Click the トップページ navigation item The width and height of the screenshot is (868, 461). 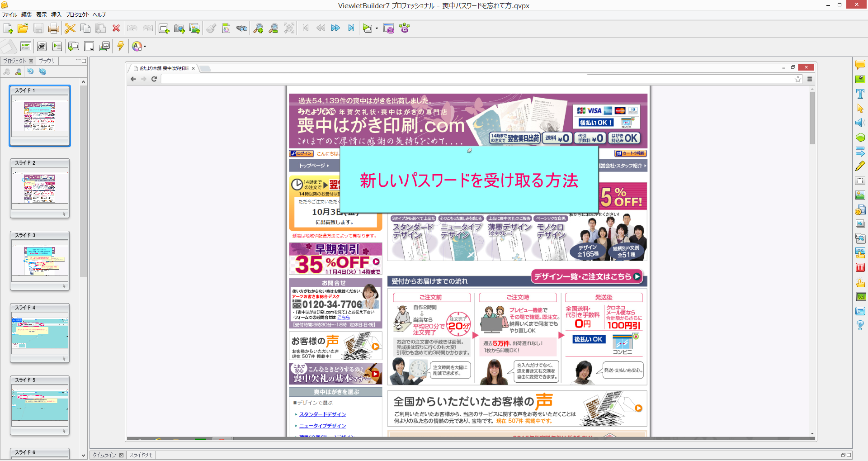(314, 166)
